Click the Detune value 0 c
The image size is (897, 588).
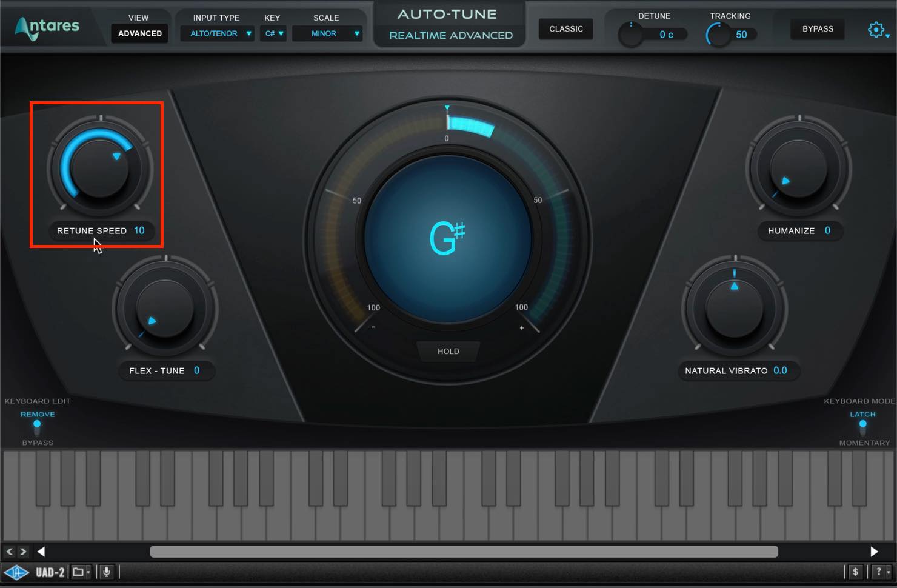tap(666, 35)
